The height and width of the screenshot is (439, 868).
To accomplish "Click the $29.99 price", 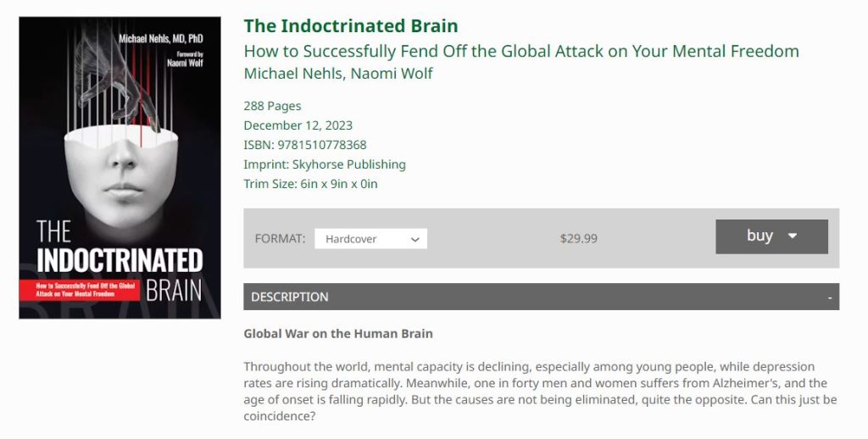I will [x=578, y=239].
